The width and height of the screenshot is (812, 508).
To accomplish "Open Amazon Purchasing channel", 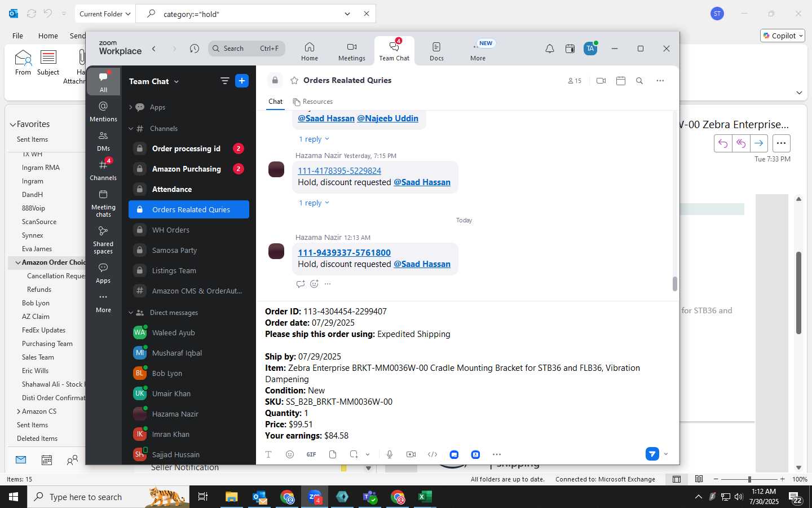I will [189, 169].
